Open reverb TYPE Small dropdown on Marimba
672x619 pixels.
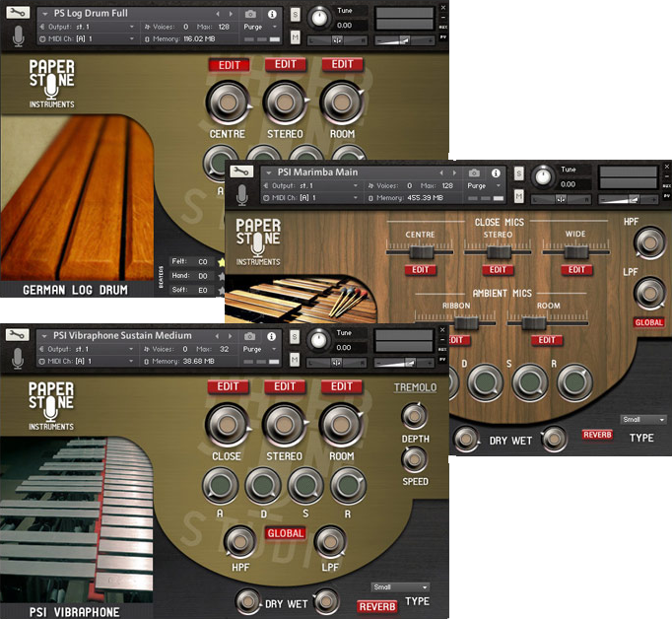[x=643, y=419]
